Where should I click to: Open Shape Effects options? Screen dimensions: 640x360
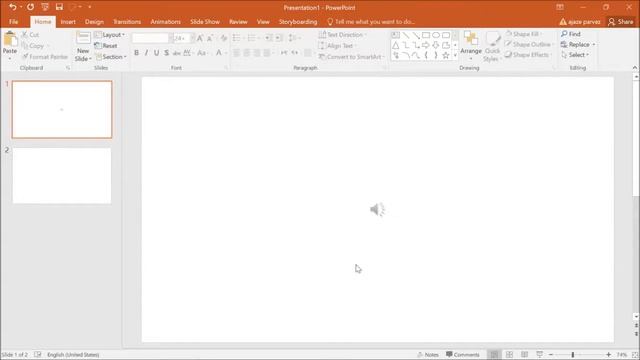tap(528, 55)
